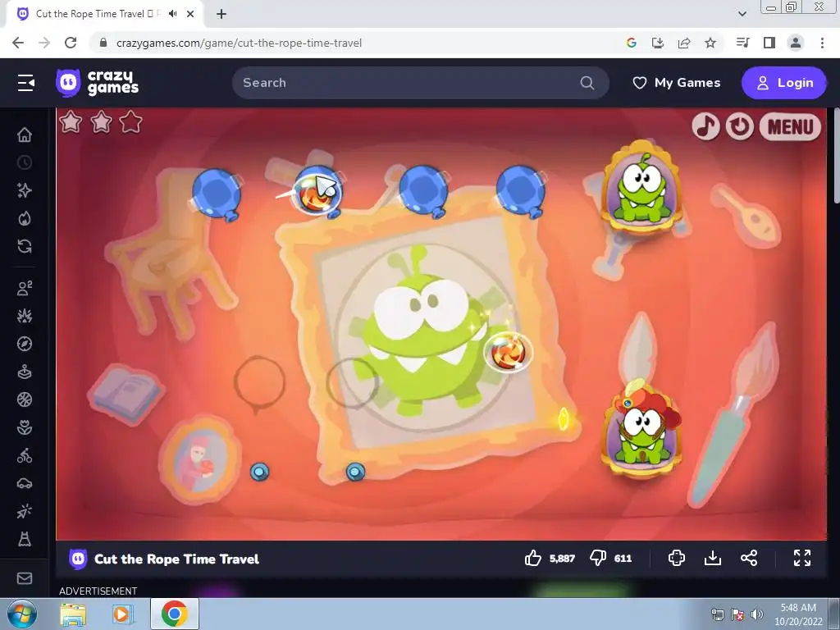Open Windows Explorer from taskbar
Viewport: 840px width, 630px height.
pos(73,614)
